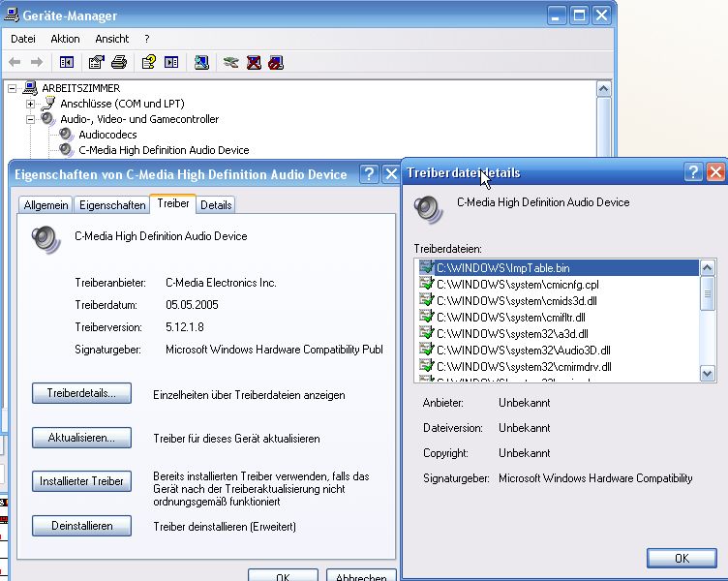Viewport: 728px width, 581px height.
Task: Open Properties toolbar icon in Geräte-Manager
Action: pos(97,62)
